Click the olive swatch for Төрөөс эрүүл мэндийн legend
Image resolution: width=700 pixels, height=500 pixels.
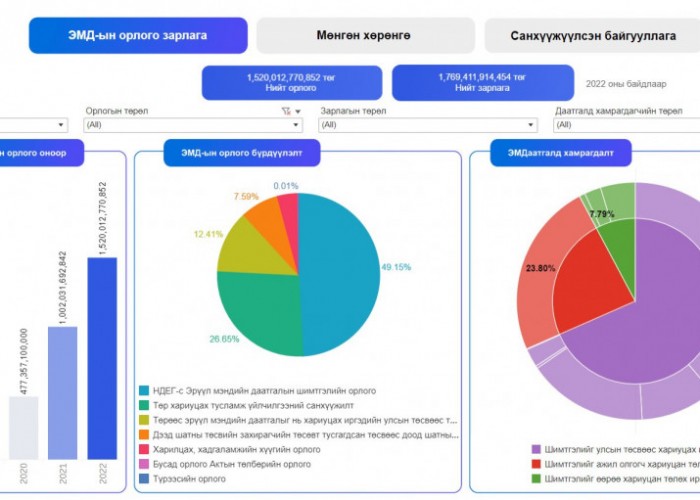144,420
